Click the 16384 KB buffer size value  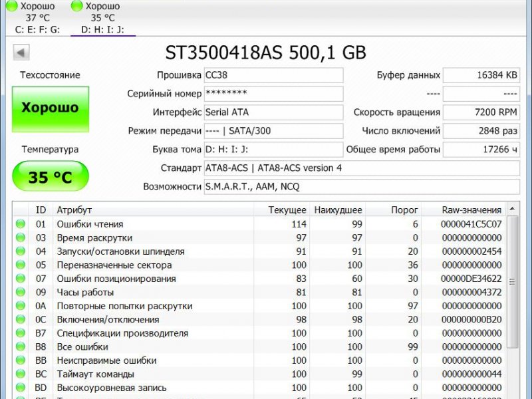tap(481, 75)
